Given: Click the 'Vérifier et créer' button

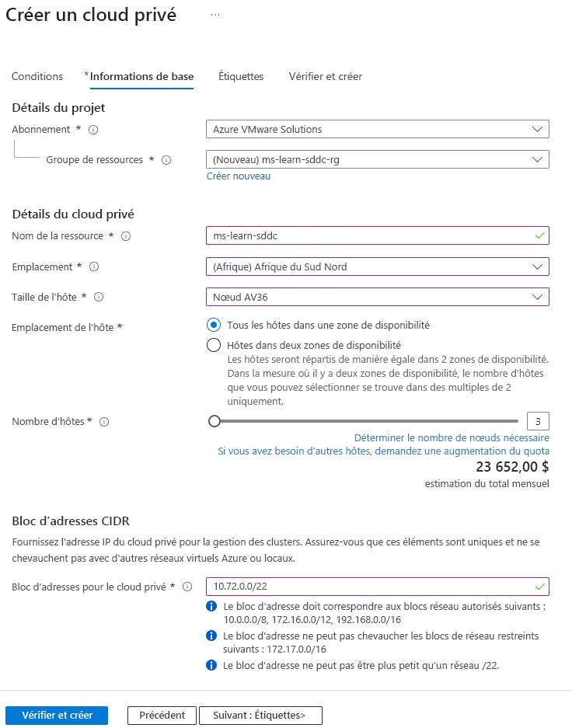Looking at the screenshot, I should (56, 715).
